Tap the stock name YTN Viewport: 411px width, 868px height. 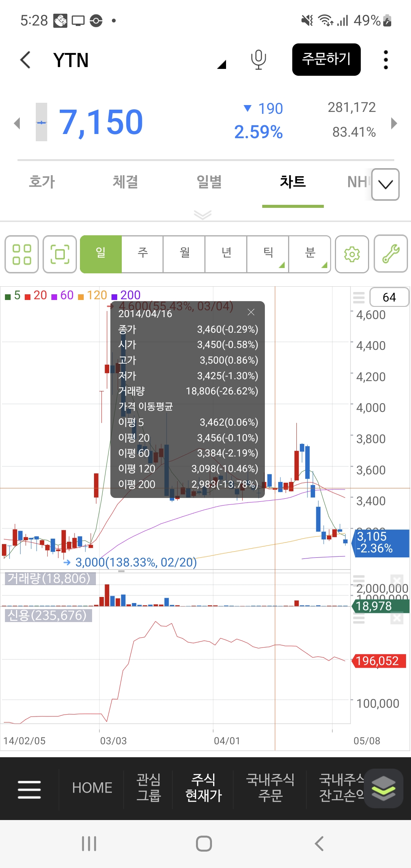pos(71,60)
